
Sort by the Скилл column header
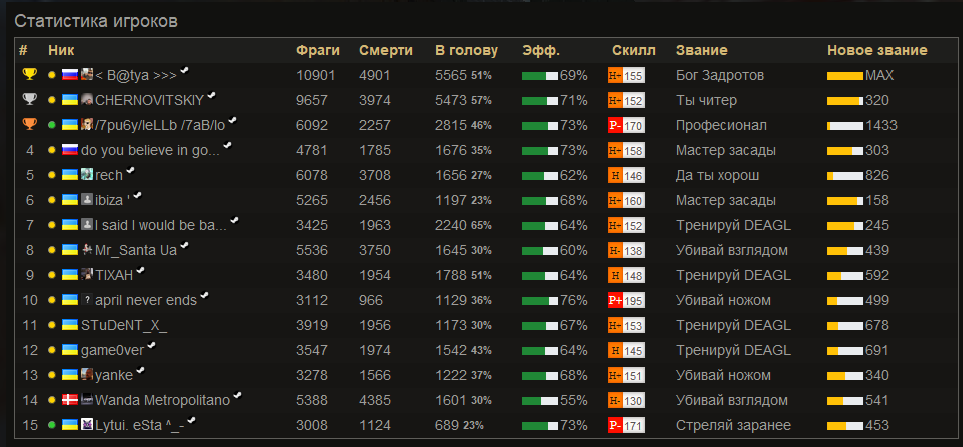click(634, 50)
